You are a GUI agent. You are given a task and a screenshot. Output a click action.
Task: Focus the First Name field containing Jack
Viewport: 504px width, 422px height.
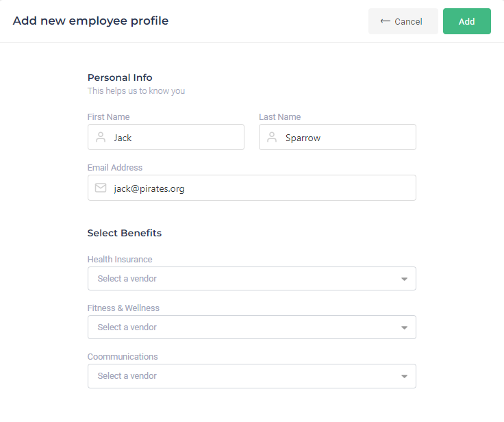tap(176, 138)
